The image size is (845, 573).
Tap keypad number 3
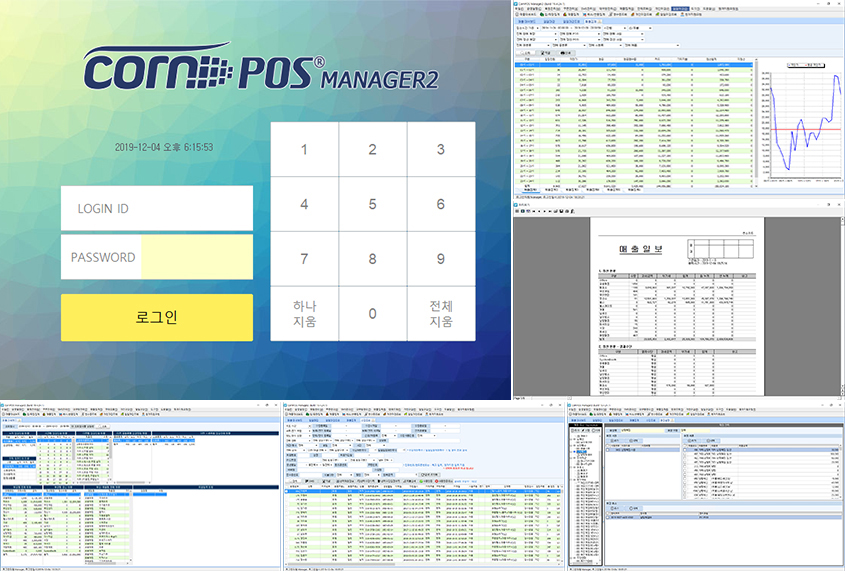point(441,149)
